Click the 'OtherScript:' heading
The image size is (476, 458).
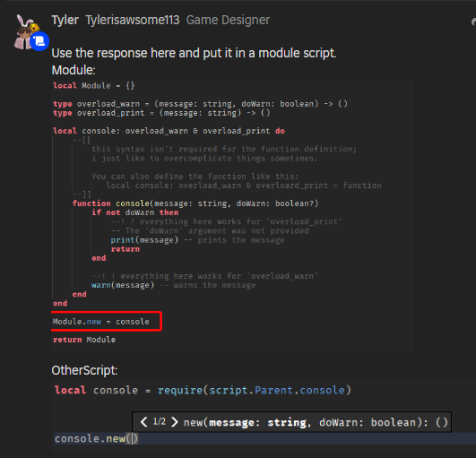coord(84,370)
